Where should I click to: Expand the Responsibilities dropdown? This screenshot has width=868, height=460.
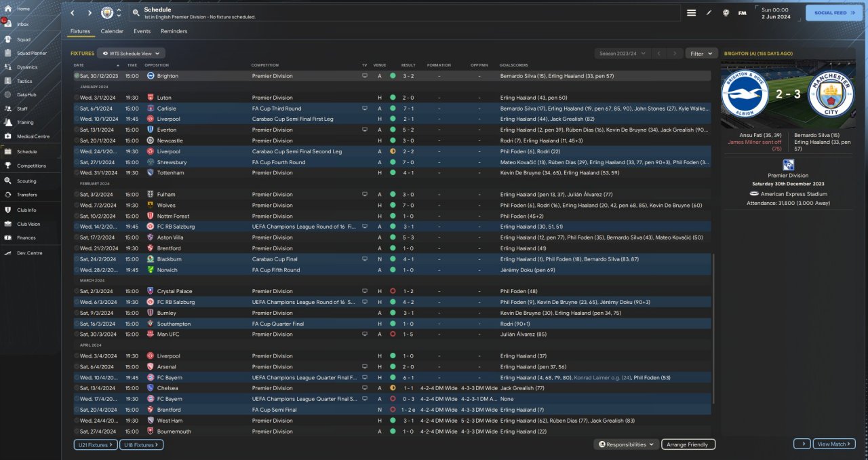pyautogui.click(x=627, y=444)
